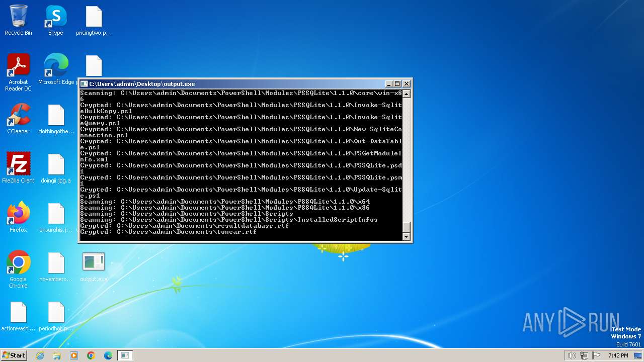Image resolution: width=644 pixels, height=362 pixels.
Task: Close the output.exe console window
Action: (407, 84)
